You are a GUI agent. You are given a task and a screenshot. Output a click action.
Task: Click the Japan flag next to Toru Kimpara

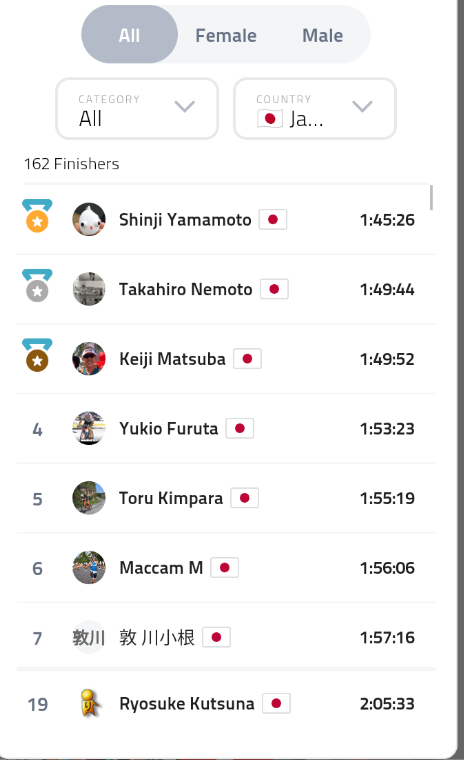pyautogui.click(x=245, y=498)
